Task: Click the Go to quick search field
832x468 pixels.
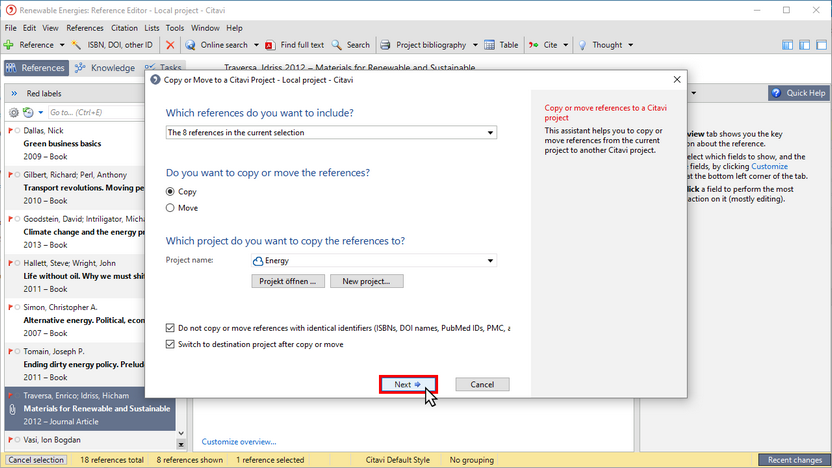Action: [x=96, y=112]
